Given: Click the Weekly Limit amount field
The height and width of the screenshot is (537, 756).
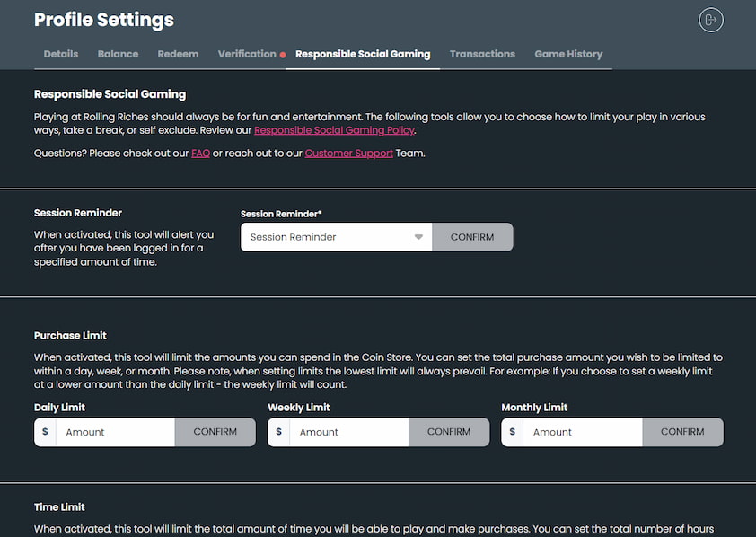Looking at the screenshot, I should pyautogui.click(x=349, y=432).
